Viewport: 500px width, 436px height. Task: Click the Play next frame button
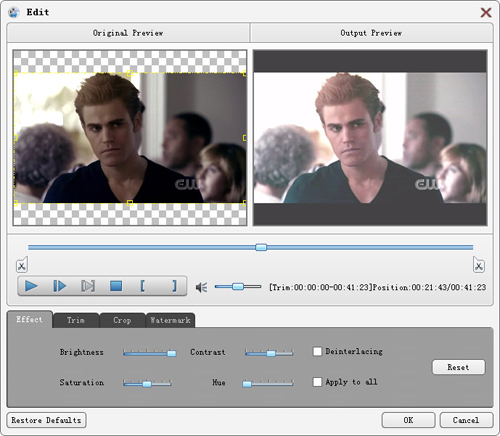click(60, 286)
